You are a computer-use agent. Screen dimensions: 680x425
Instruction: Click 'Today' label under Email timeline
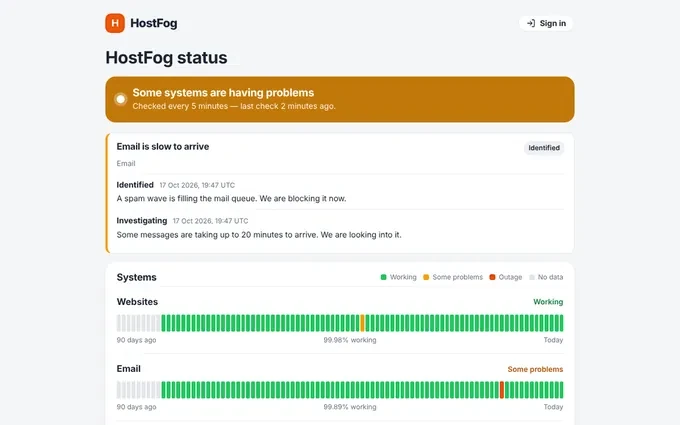coord(553,407)
